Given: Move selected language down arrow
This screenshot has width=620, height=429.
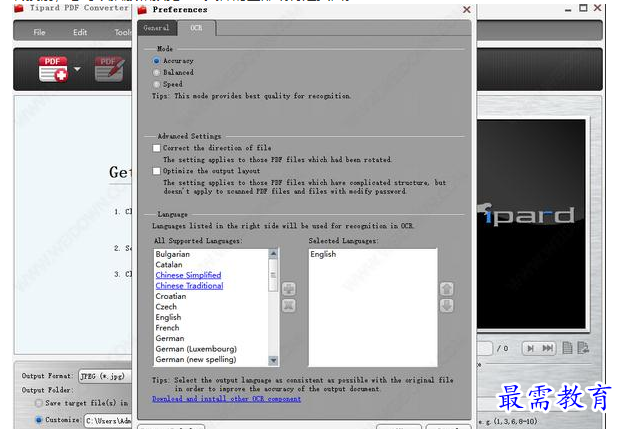Looking at the screenshot, I should (x=447, y=306).
